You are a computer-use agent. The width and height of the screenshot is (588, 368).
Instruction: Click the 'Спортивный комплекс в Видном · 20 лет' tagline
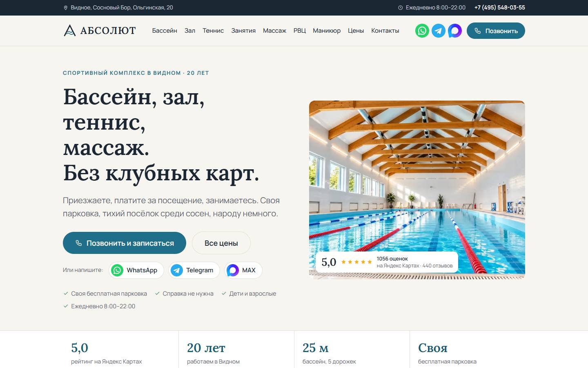pyautogui.click(x=136, y=73)
